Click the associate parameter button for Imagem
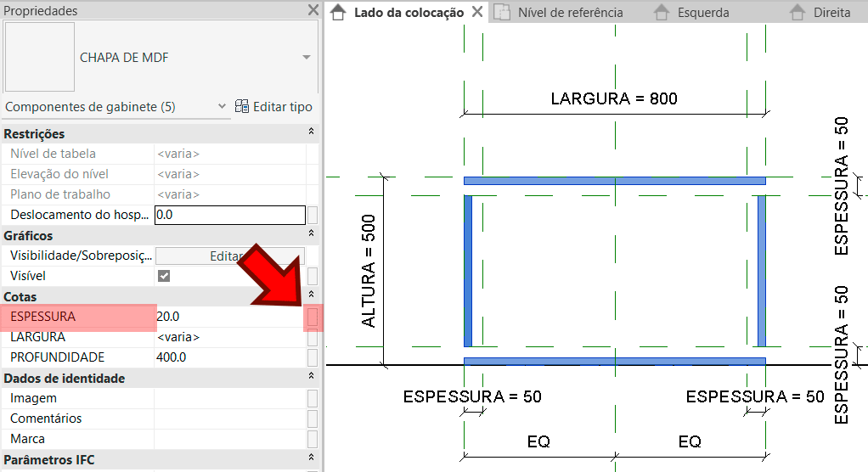Image resolution: width=868 pixels, height=472 pixels. coord(313,398)
